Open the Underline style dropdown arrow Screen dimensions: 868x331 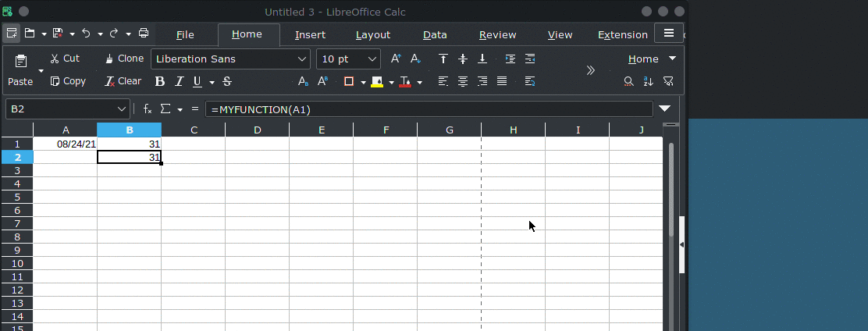coord(212,82)
